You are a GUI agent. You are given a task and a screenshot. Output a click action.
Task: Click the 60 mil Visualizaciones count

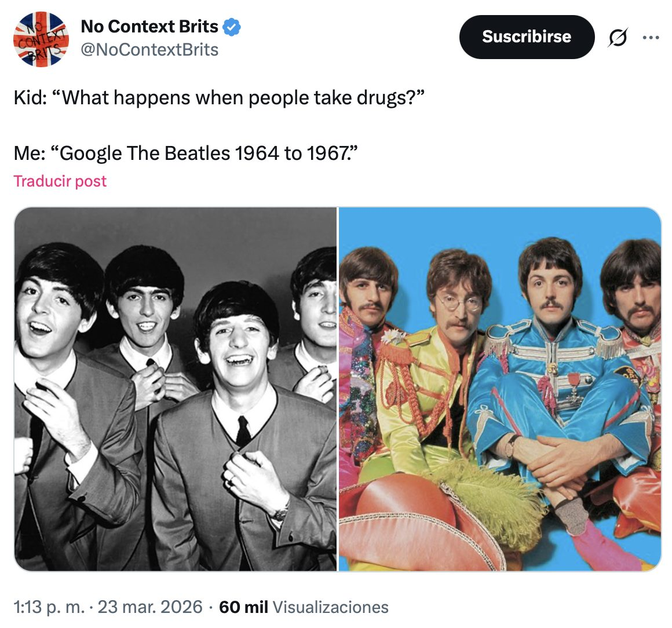[x=304, y=607]
